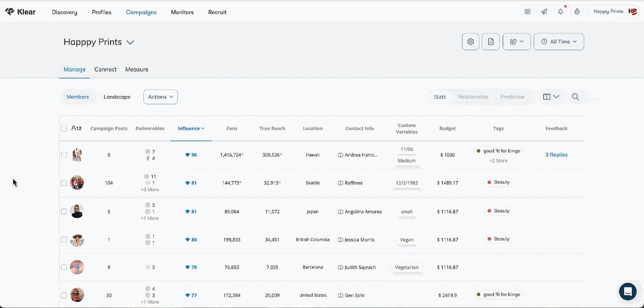Show Stats columns
Screen dimensions: 644x308
click(x=440, y=97)
